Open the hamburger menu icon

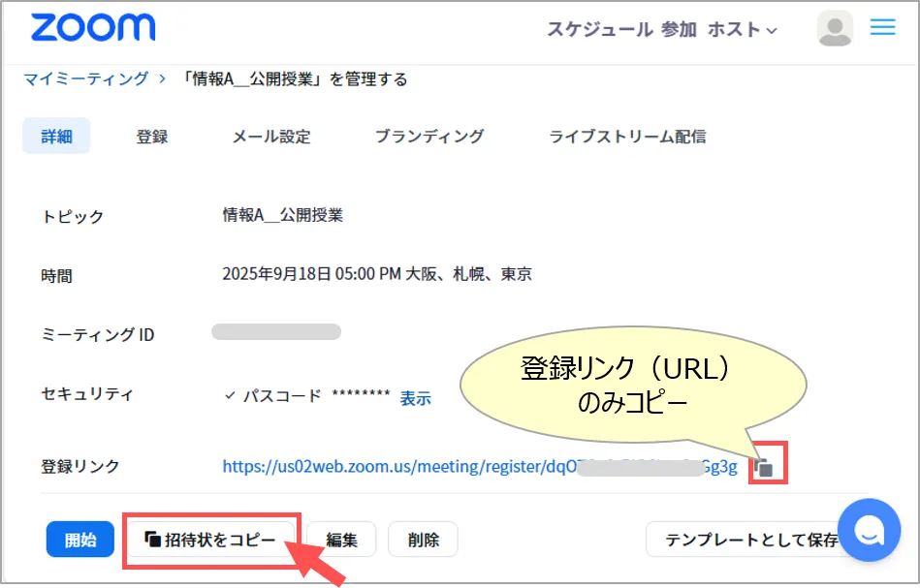coord(882,28)
